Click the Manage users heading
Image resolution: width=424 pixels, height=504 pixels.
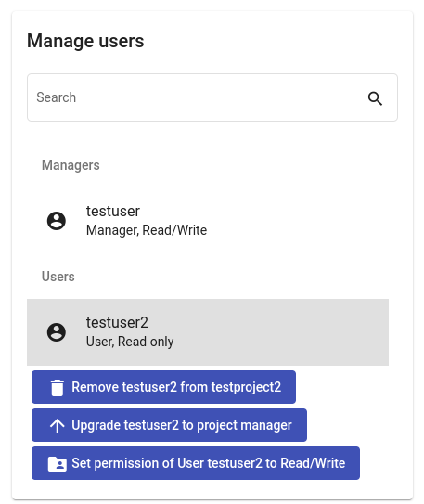(85, 41)
